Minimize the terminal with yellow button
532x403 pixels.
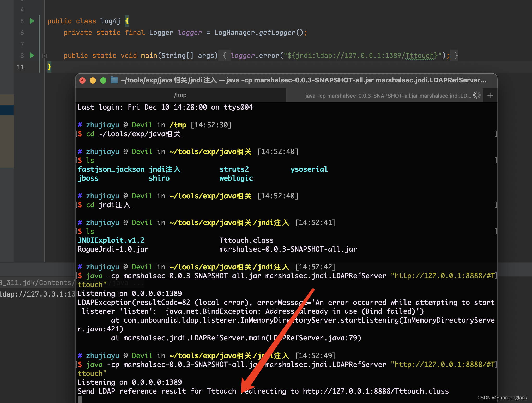pyautogui.click(x=93, y=80)
